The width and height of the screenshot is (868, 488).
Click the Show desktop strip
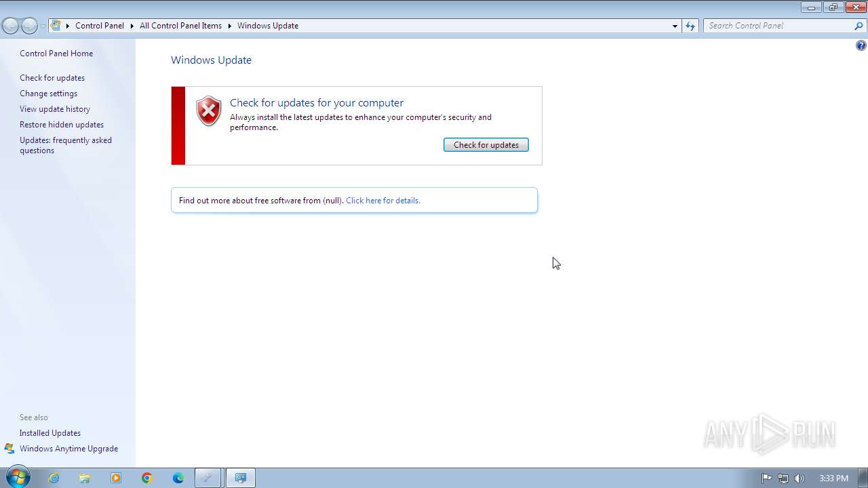(x=863, y=478)
